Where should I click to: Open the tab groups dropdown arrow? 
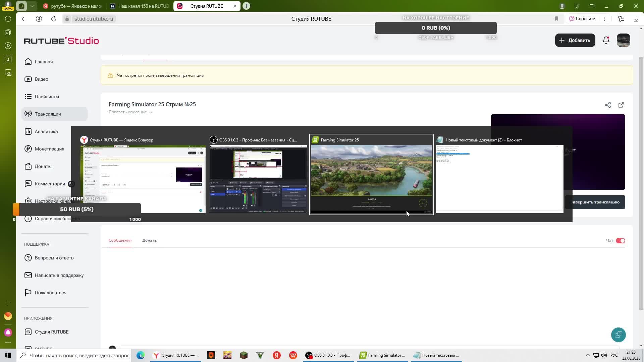pos(32,6)
